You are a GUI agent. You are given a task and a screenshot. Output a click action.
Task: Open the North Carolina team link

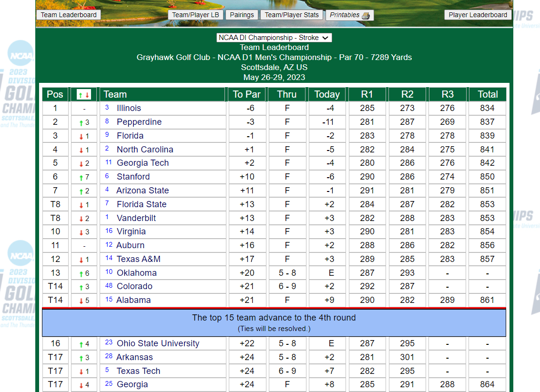pyautogui.click(x=145, y=150)
